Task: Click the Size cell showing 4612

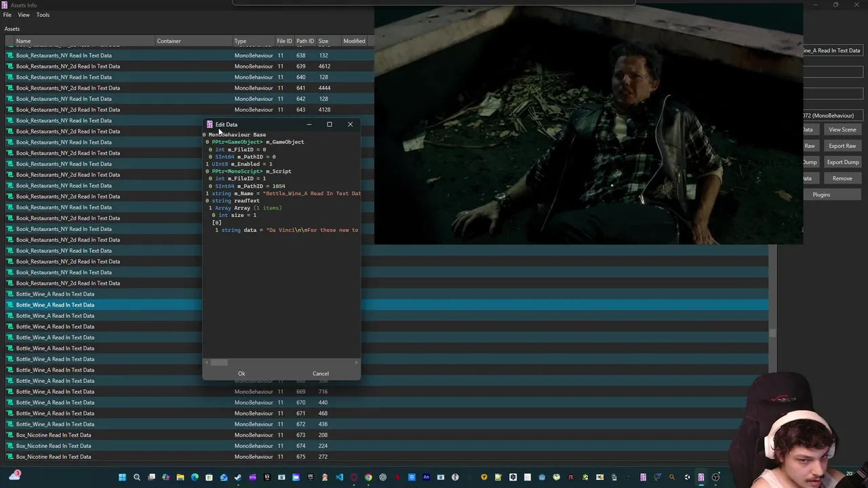Action: click(x=324, y=66)
